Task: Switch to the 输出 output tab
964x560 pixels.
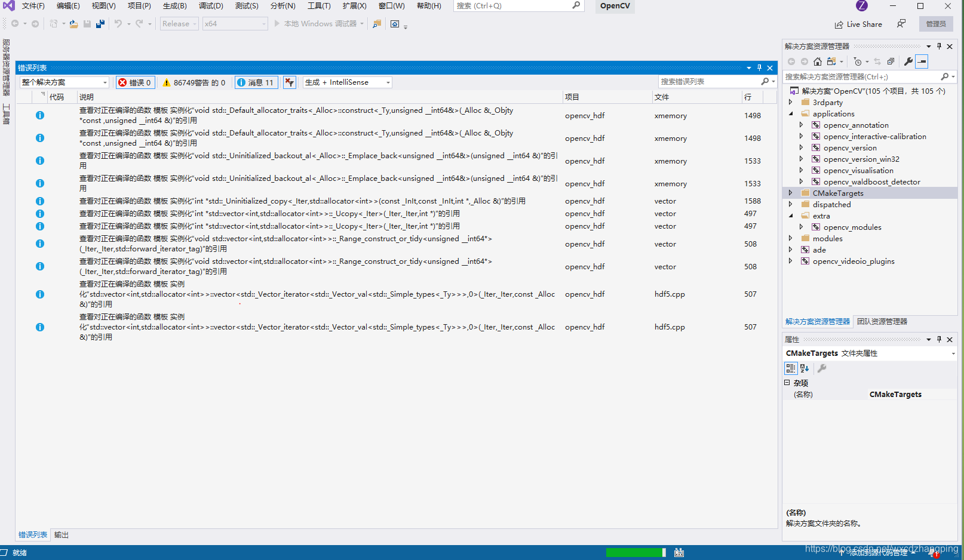Action: 62,535
